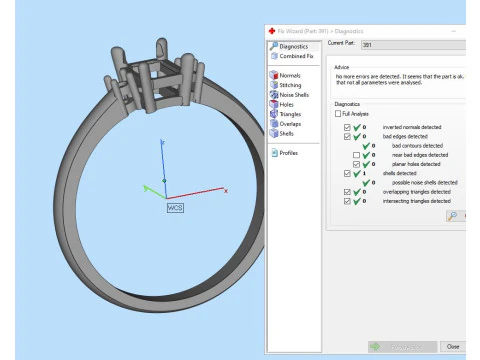Toggle bad edges detected checkbox
The width and height of the screenshot is (480, 360).
click(347, 137)
